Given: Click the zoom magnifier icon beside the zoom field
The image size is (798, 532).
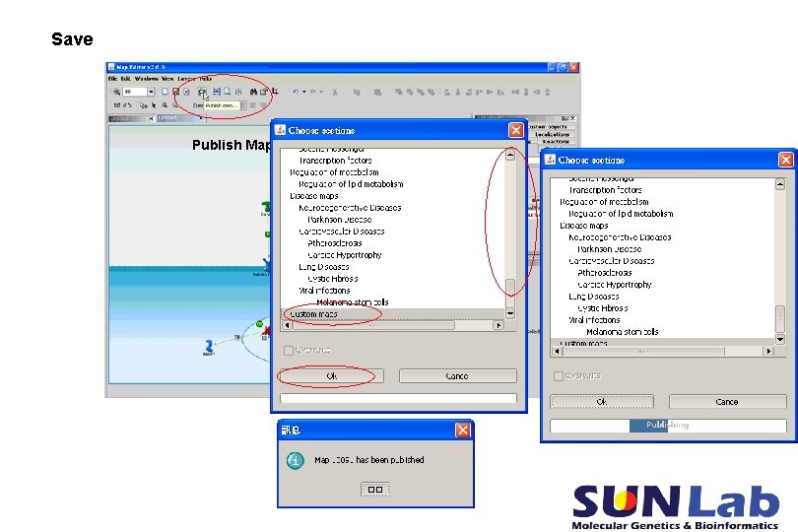Looking at the screenshot, I should coord(117,92).
